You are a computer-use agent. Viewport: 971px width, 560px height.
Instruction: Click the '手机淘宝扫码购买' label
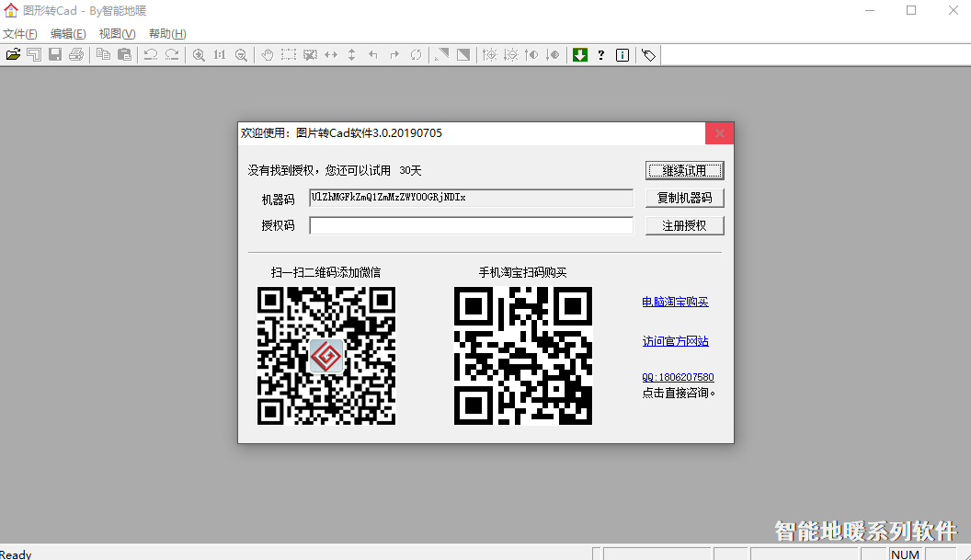tap(522, 272)
